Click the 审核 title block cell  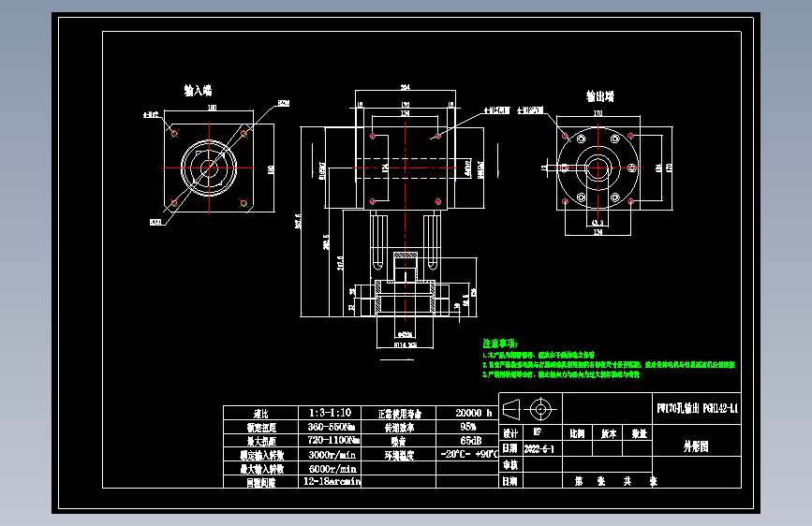510,465
